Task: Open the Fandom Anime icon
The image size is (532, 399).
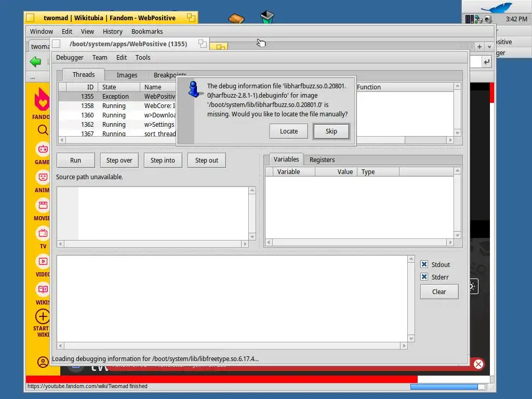Action: [x=43, y=177]
